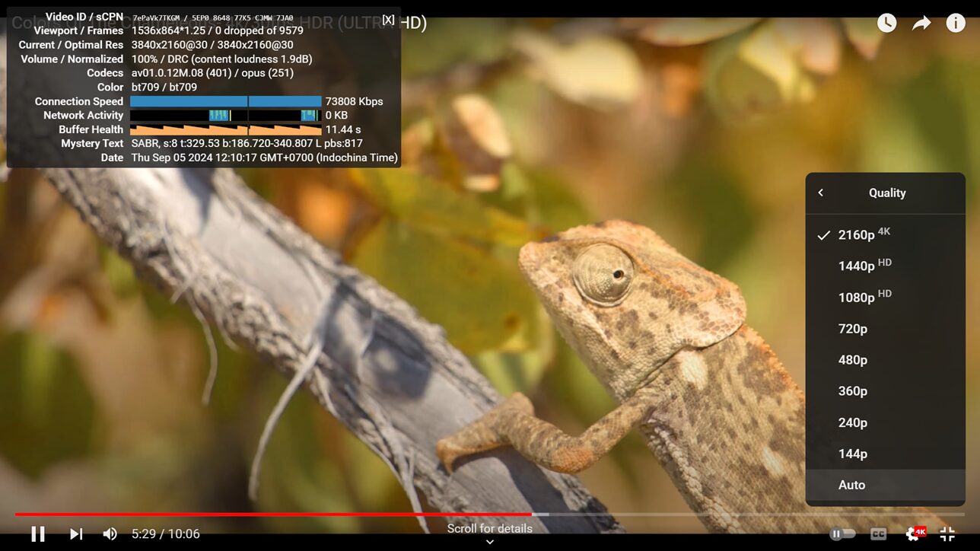The width and height of the screenshot is (980, 551).
Task: Select 2160p 4K quality
Action: coord(886,234)
